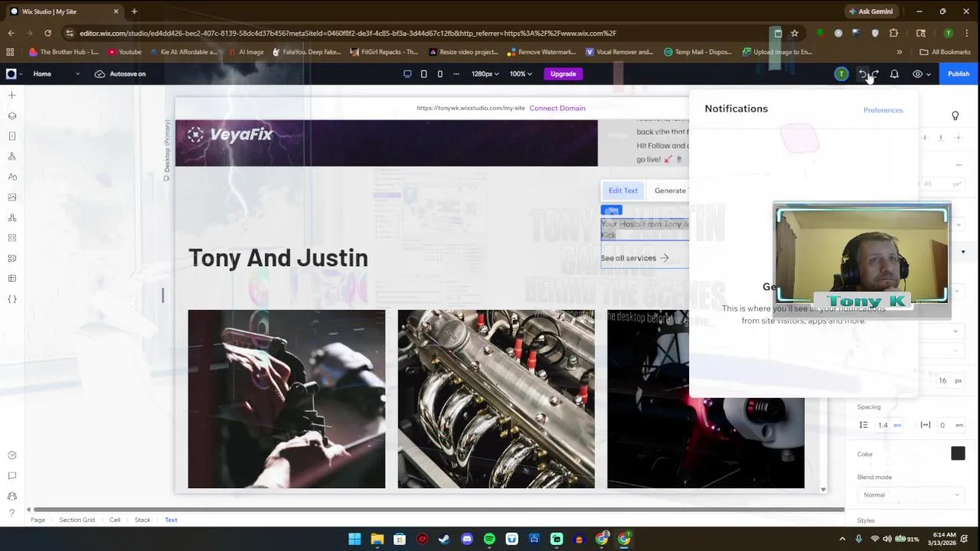The height and width of the screenshot is (551, 980).
Task: Open Spotify from taskbar
Action: tap(489, 539)
